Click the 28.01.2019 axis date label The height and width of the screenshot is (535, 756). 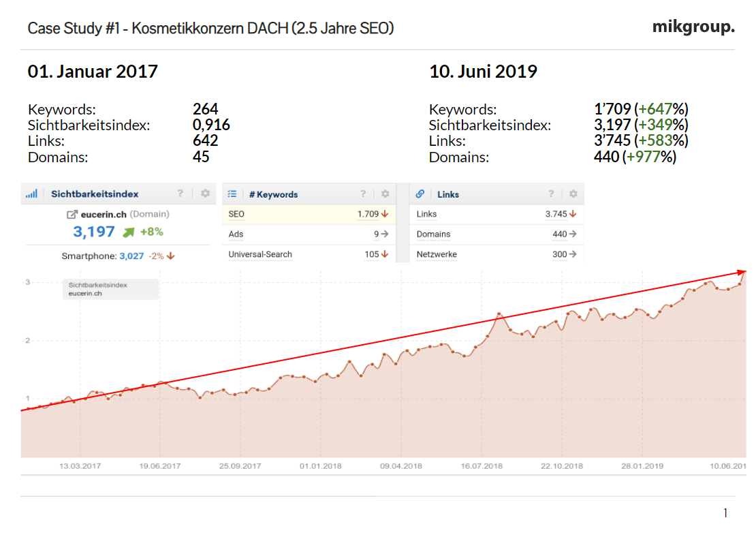point(642,466)
